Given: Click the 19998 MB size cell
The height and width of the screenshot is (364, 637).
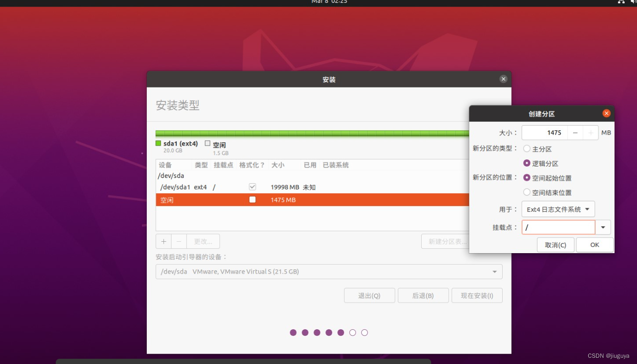Looking at the screenshot, I should point(285,187).
